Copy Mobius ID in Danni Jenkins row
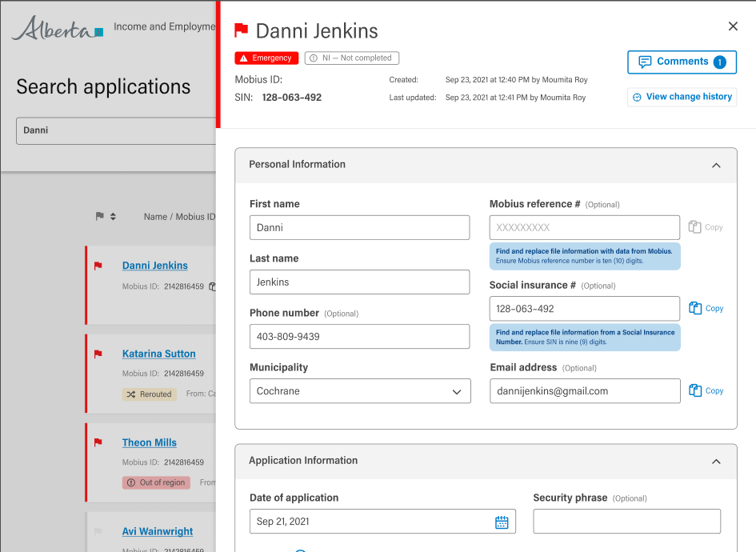The image size is (756, 552). pos(212,287)
